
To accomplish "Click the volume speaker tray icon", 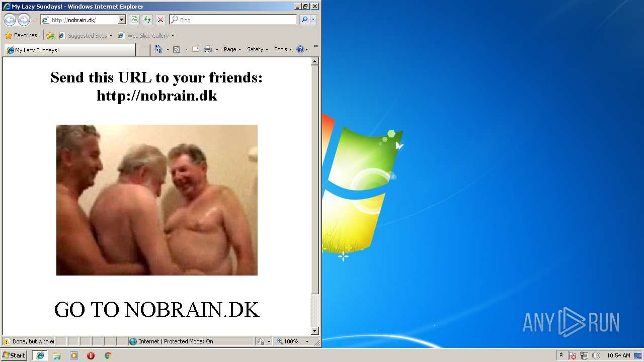I will [596, 355].
